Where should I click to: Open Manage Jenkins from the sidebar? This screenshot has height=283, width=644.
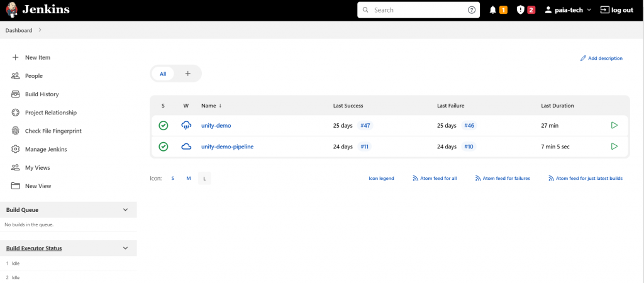(x=46, y=150)
